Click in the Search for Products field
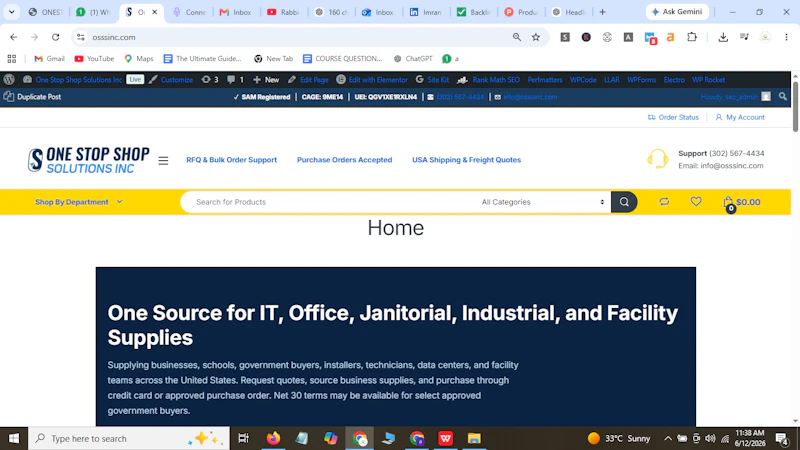Viewport: 800px width, 450px height. point(329,202)
